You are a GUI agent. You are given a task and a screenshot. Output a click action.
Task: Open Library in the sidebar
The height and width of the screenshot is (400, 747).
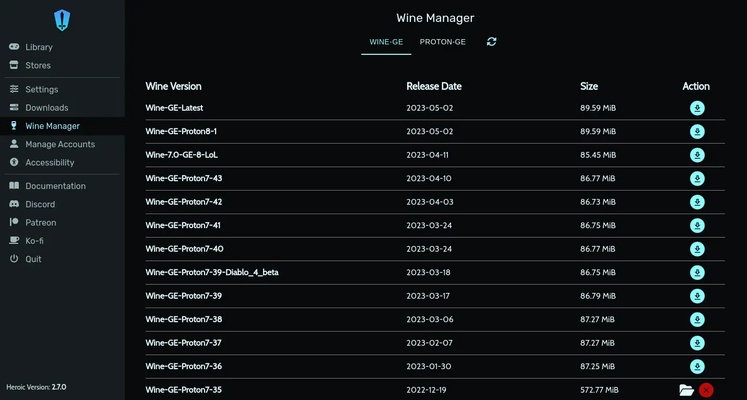point(39,47)
